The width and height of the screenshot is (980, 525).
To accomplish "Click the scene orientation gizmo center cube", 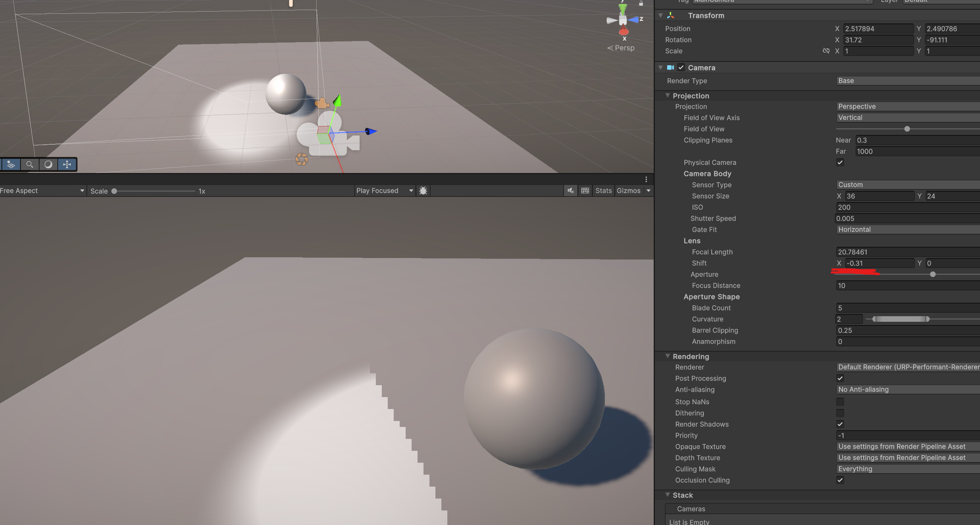I will 623,20.
